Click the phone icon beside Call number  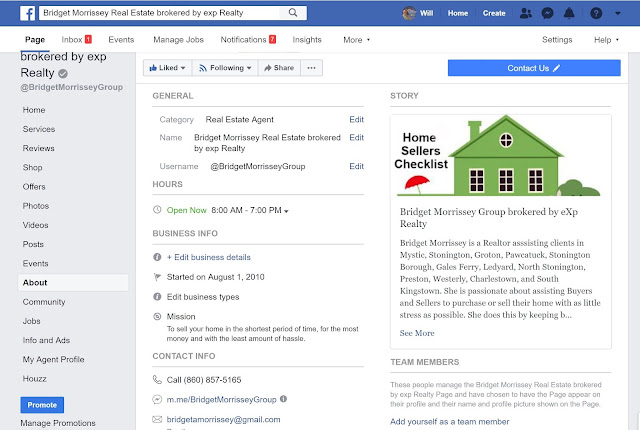[x=157, y=379]
